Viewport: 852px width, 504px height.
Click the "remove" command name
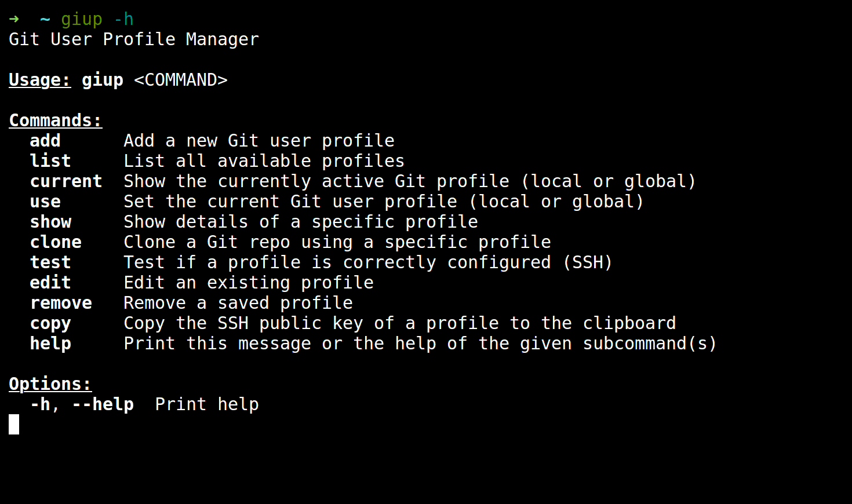[x=61, y=303]
